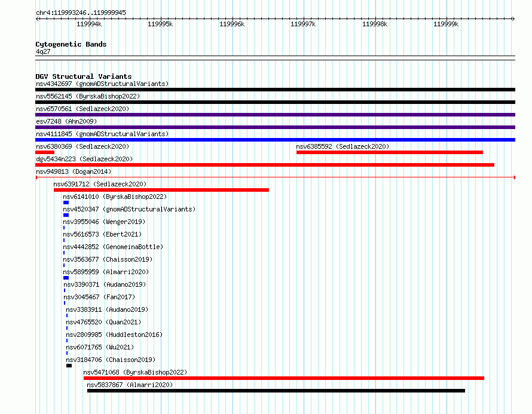Click nsv5471068 (ByrskaBishop2022) label
Image resolution: width=532 pixels, height=414 pixels.
click(x=135, y=372)
